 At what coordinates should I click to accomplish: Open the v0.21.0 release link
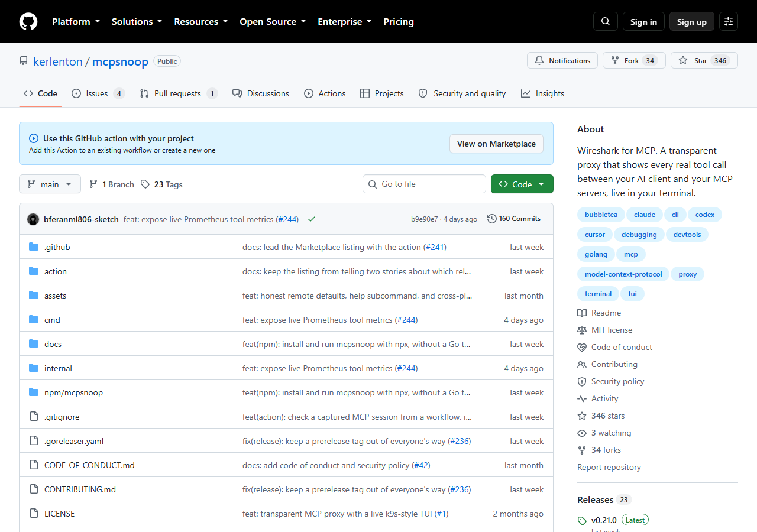[604, 520]
